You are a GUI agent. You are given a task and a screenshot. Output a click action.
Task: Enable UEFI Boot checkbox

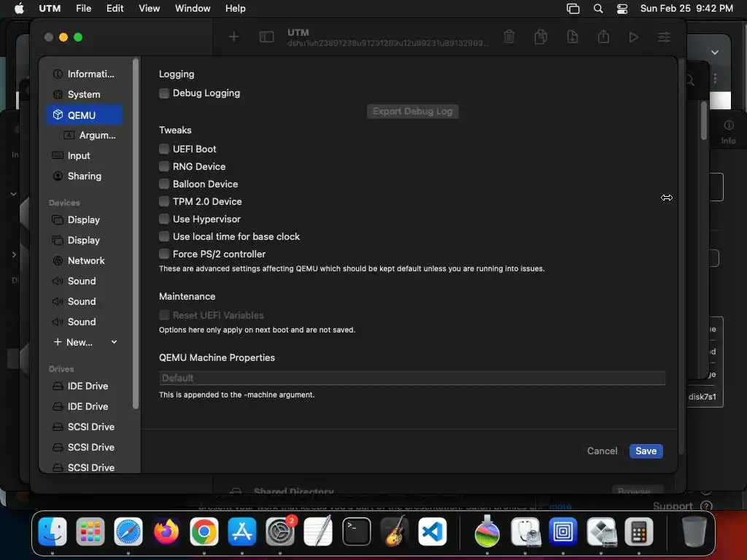coord(164,149)
